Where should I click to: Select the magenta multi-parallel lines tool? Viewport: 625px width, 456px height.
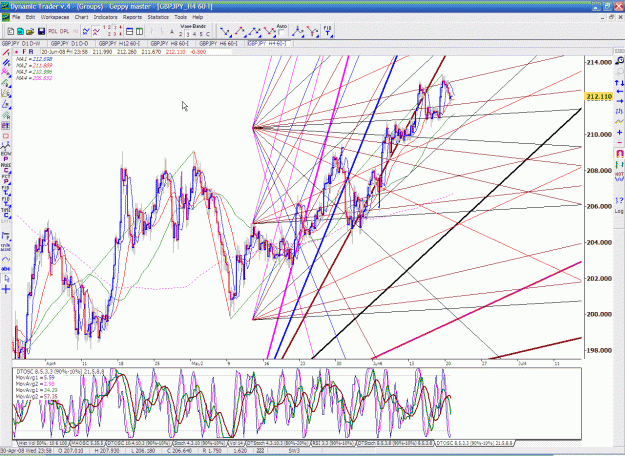coord(6,72)
